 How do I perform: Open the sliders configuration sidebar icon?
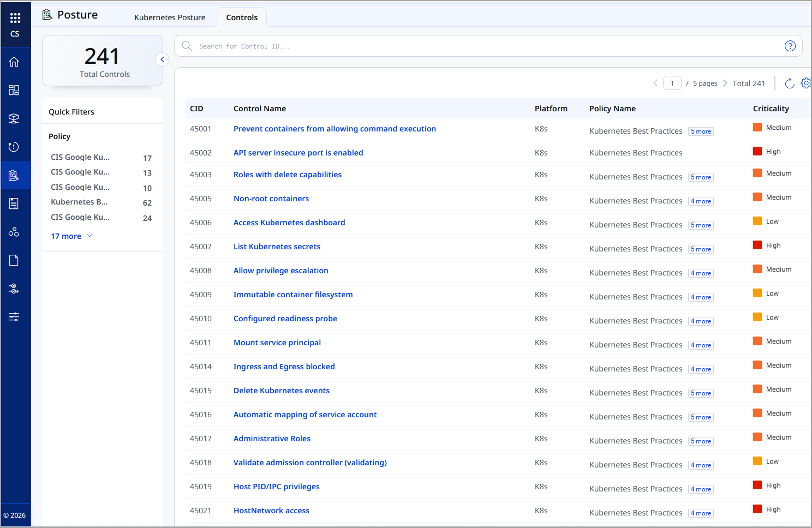pos(14,317)
